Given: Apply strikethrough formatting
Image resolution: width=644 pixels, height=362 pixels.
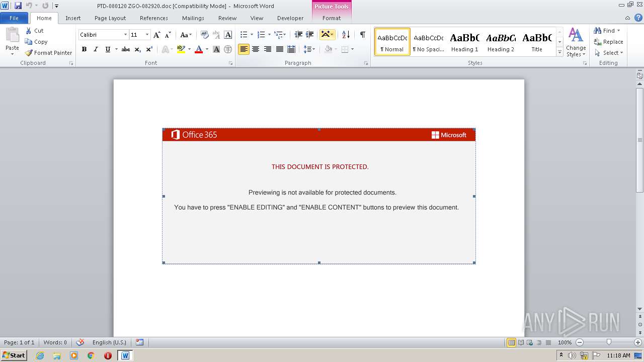Looking at the screenshot, I should coord(126,49).
